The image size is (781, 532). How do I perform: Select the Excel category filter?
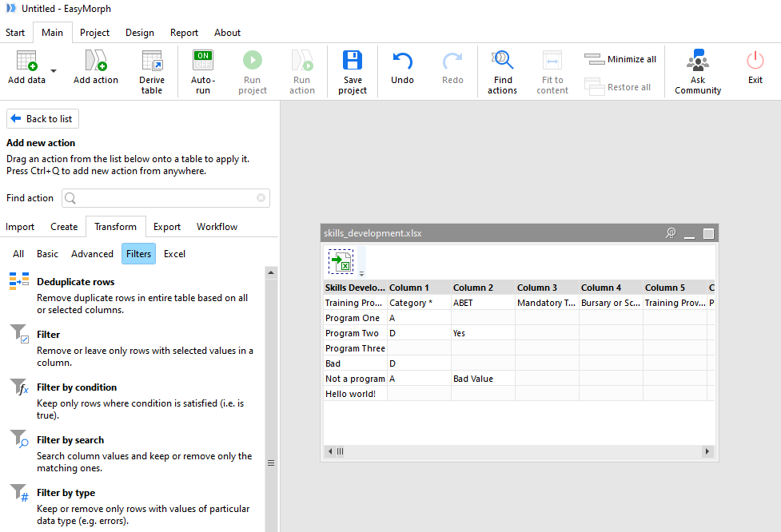174,254
